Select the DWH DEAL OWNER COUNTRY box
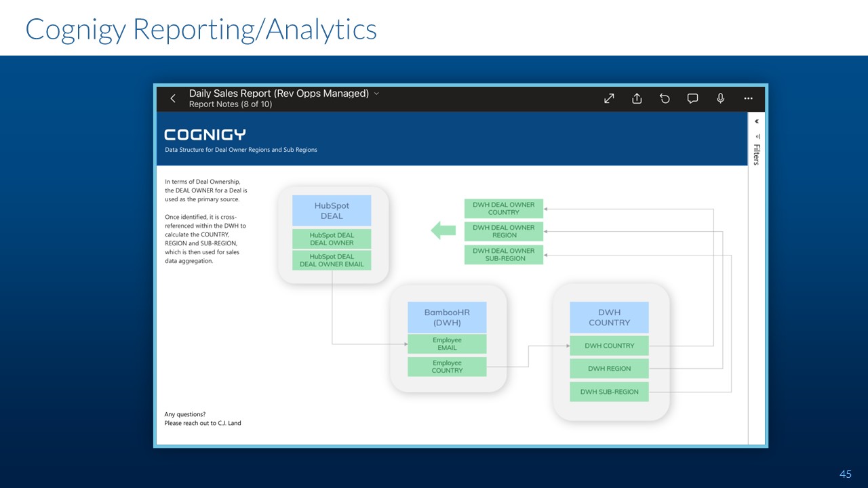 (x=503, y=208)
